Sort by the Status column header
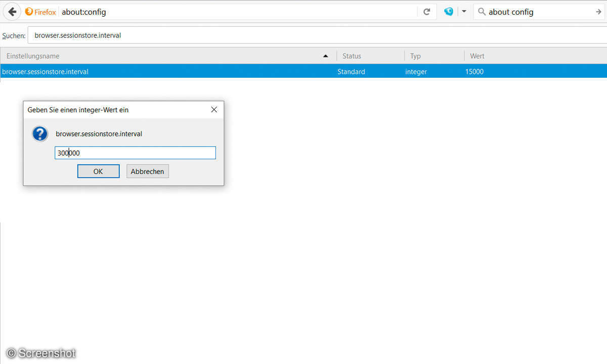The height and width of the screenshot is (364, 607). [370, 56]
